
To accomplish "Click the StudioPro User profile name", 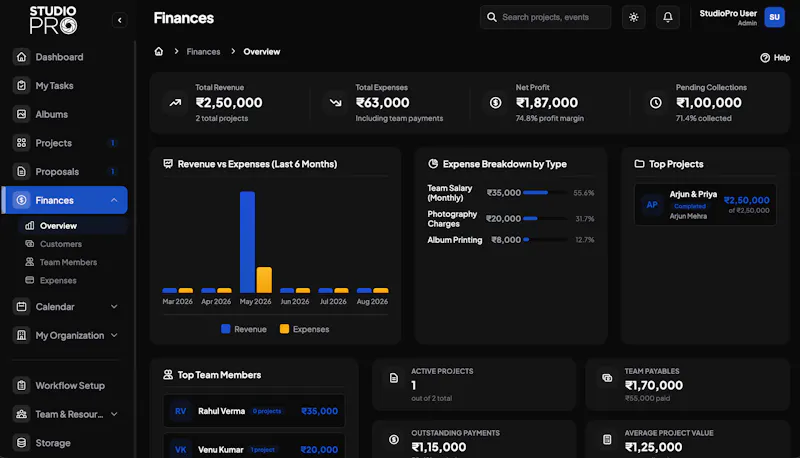I will click(728, 13).
